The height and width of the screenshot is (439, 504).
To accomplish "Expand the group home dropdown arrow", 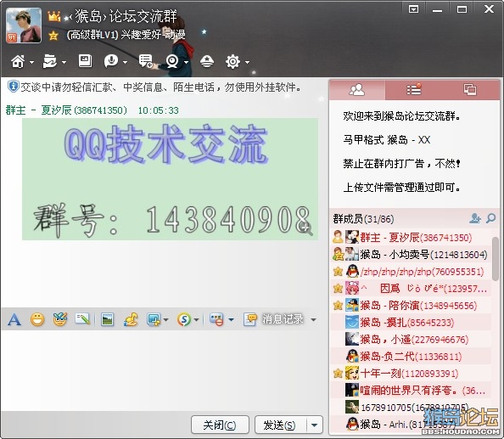I will (31, 62).
